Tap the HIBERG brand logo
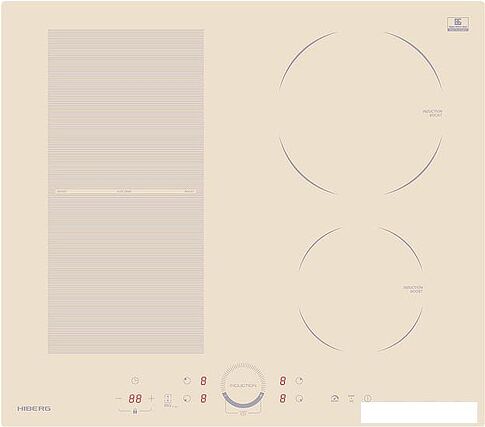The height and width of the screenshot is (427, 485). (34, 409)
